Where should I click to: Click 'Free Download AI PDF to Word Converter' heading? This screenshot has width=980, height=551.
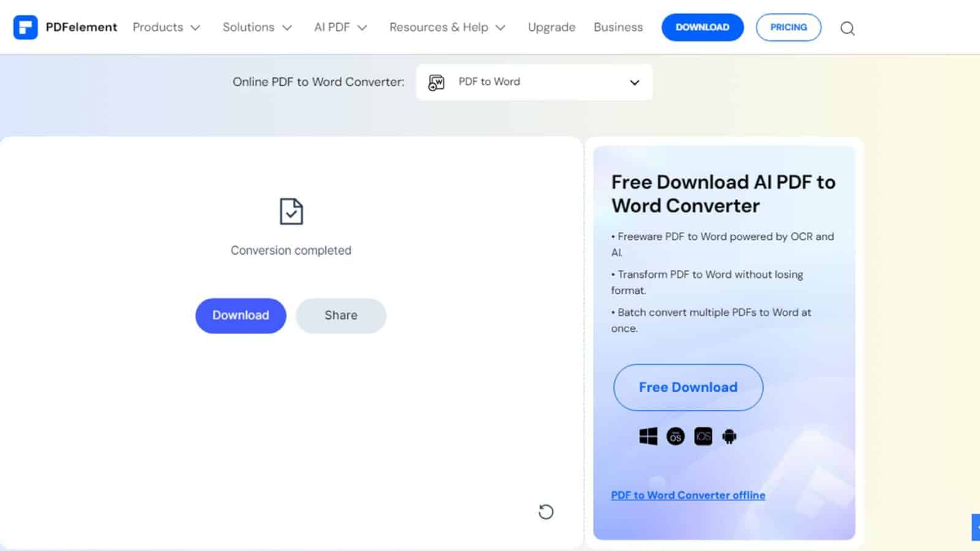723,193
